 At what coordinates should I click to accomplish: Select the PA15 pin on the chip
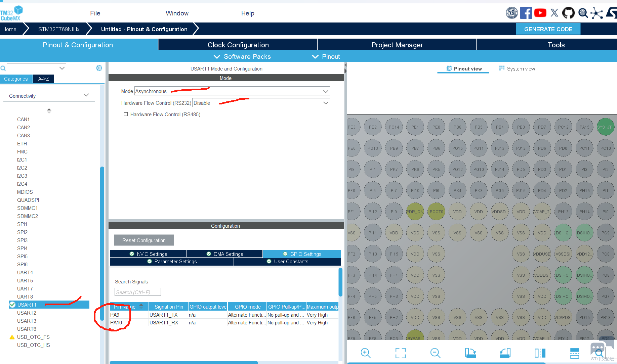coord(584,127)
